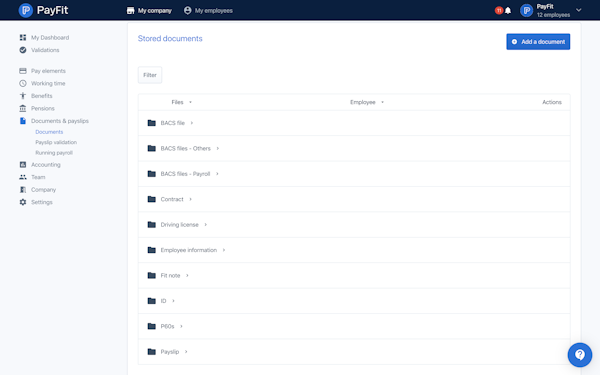Open Validations in sidebar

[x=45, y=50]
